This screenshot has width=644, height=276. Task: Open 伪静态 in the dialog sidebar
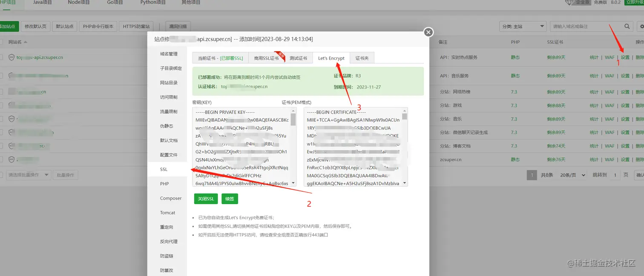(x=167, y=126)
